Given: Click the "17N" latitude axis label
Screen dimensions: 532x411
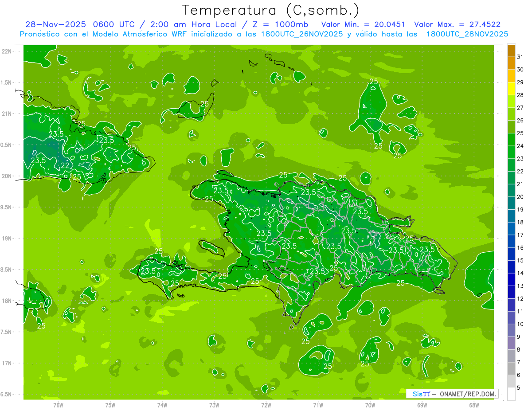Looking at the screenshot, I should 7,364.
